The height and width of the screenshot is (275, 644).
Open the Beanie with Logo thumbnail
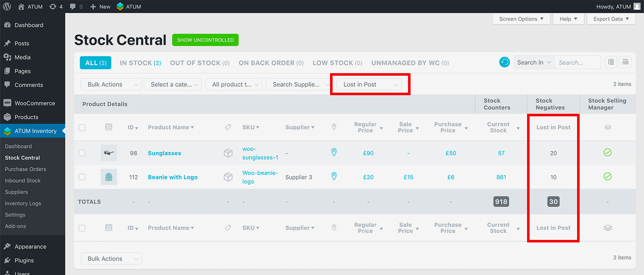coord(108,177)
